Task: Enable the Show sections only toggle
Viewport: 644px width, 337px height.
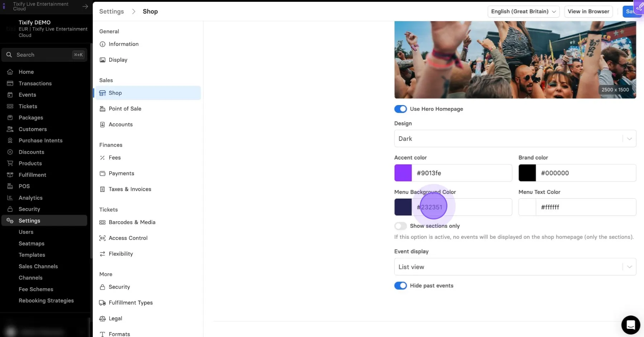Action: click(400, 226)
